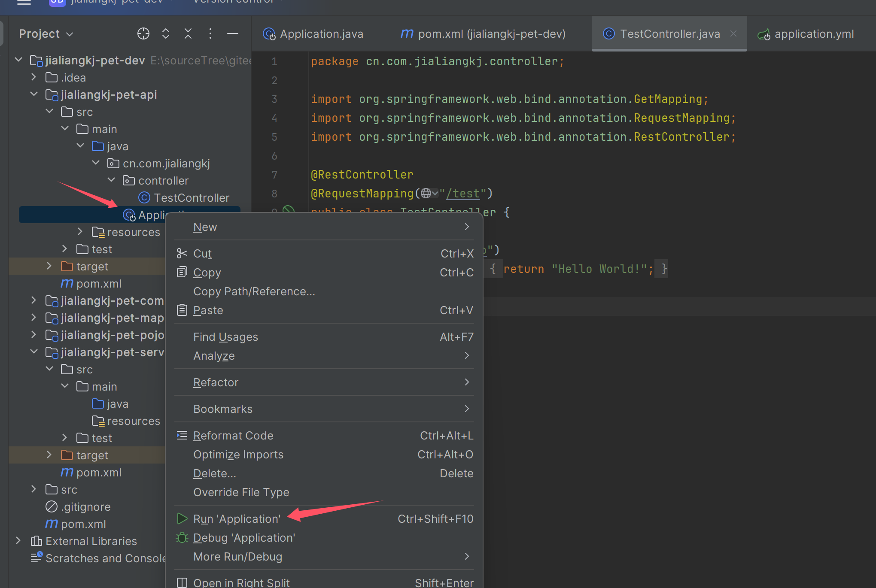Image resolution: width=876 pixels, height=588 pixels.
Task: Click the globe URL icon in RequestMapping
Action: coord(426,193)
